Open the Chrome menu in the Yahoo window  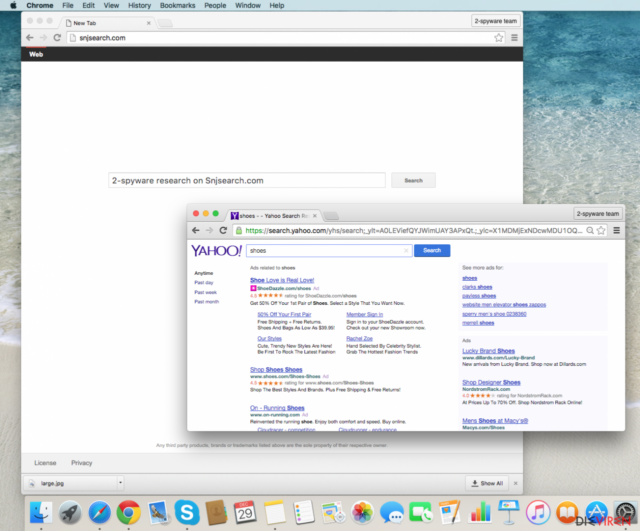(x=617, y=231)
